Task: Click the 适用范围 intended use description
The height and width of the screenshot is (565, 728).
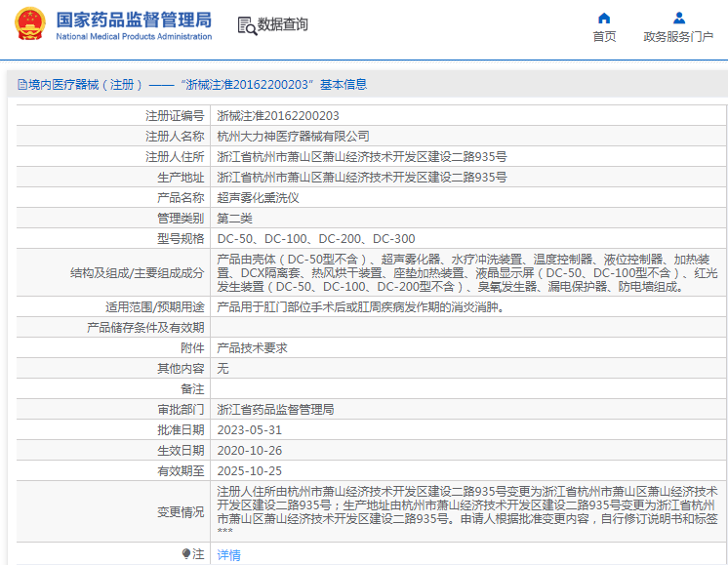Action: tap(360, 306)
